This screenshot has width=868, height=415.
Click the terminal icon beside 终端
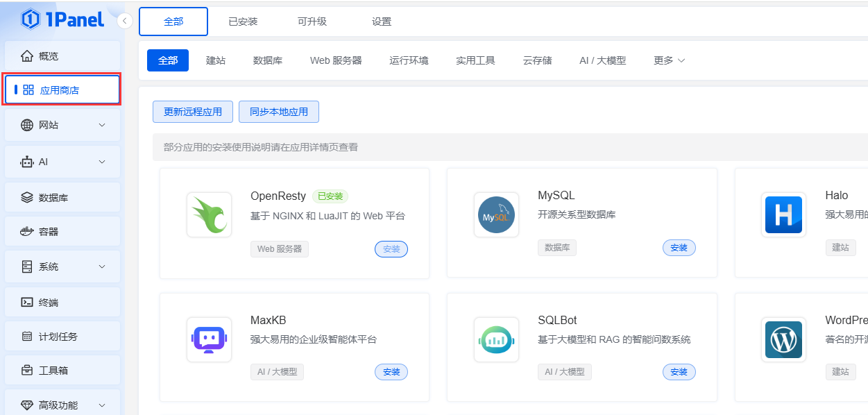point(27,302)
